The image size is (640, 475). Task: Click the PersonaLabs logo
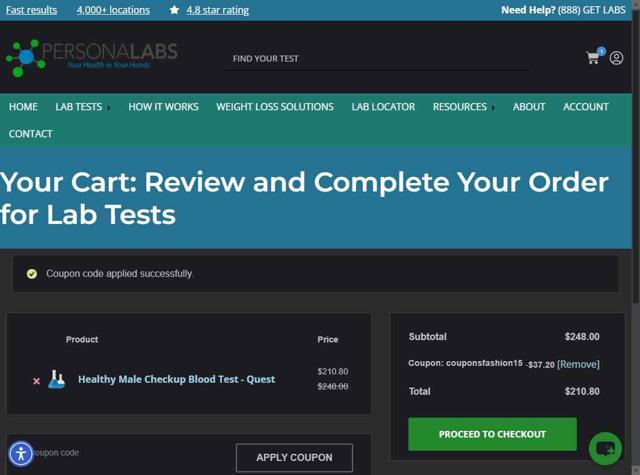(91, 58)
